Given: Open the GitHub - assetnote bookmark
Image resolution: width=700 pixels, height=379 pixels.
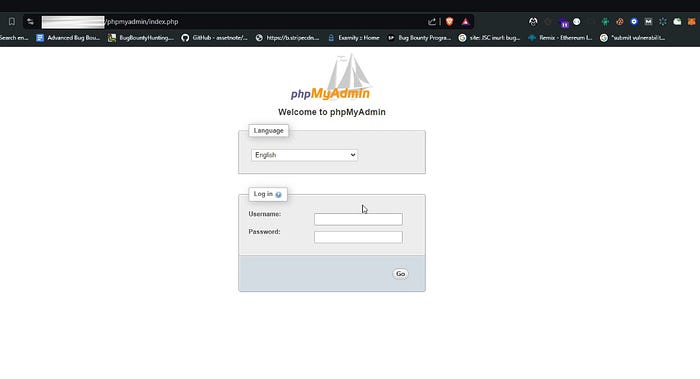Looking at the screenshot, I should coord(215,38).
